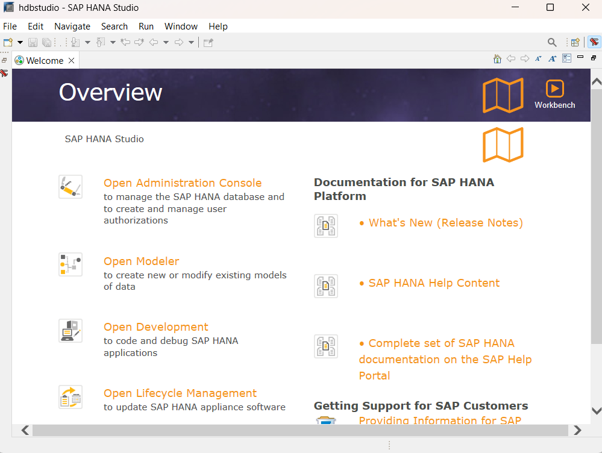
Task: Open the Window menu
Action: point(181,26)
